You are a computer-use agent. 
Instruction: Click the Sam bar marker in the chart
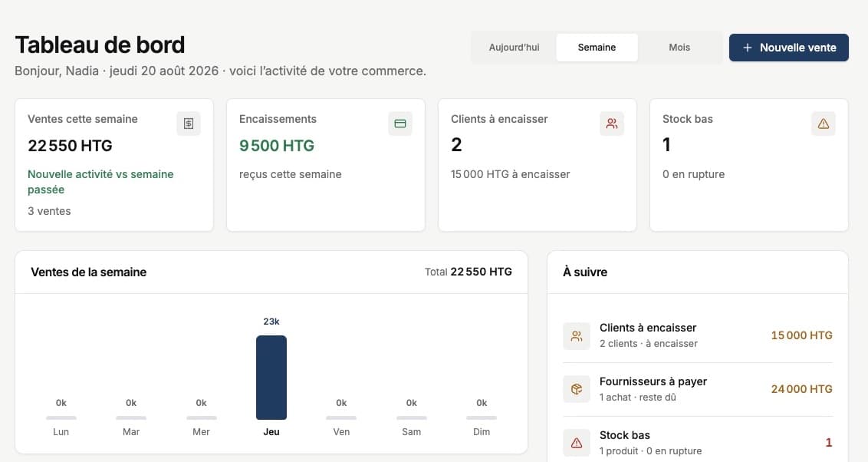[x=411, y=417]
